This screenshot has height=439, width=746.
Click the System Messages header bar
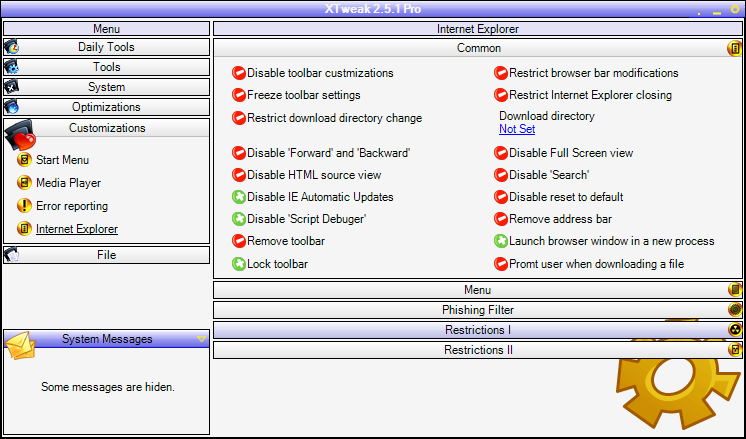(x=107, y=339)
